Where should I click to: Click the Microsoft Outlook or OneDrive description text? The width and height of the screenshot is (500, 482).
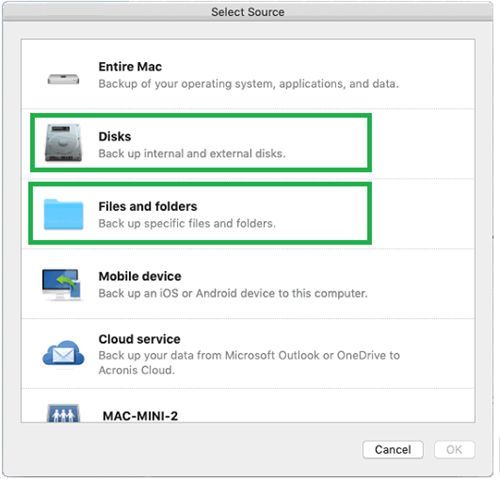249,363
